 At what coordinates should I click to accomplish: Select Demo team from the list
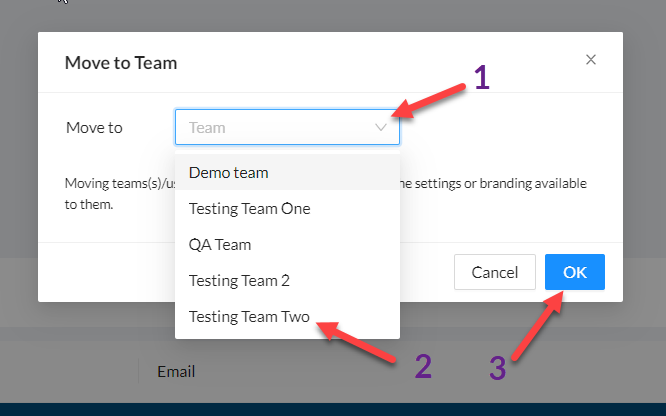(287, 173)
